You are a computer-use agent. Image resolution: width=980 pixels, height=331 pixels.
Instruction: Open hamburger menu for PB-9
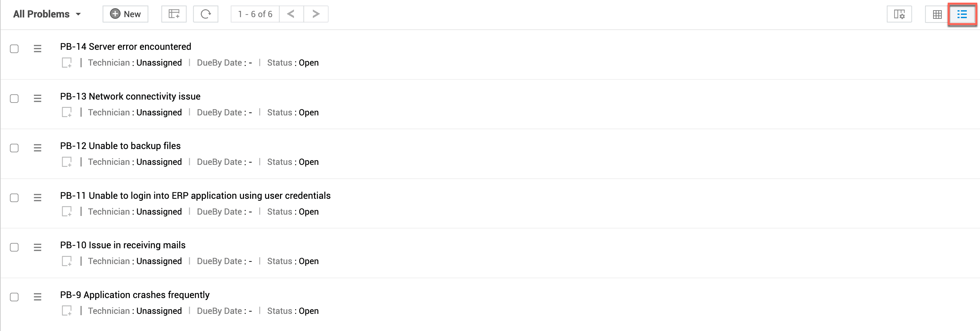[x=37, y=297]
